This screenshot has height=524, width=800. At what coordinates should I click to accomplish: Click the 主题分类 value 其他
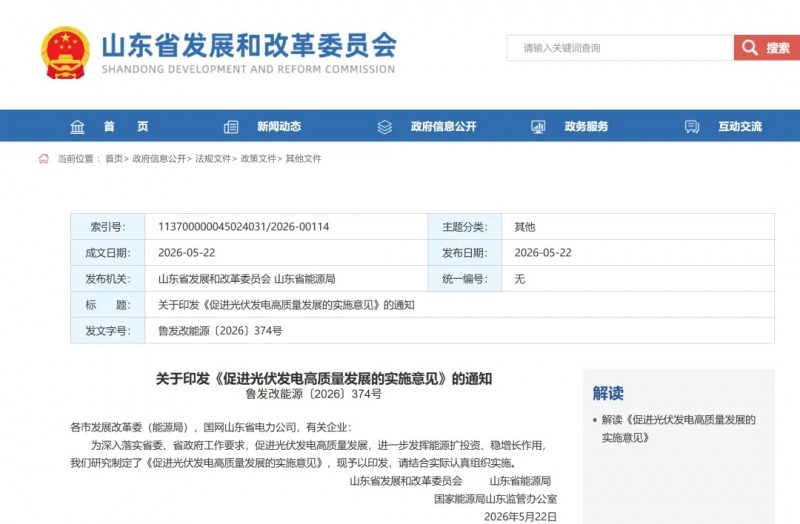click(x=524, y=227)
